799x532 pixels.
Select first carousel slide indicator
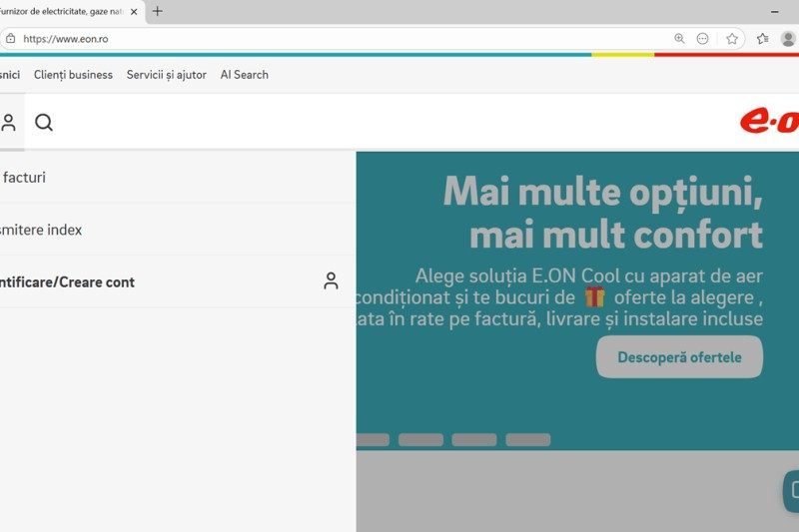(x=373, y=439)
